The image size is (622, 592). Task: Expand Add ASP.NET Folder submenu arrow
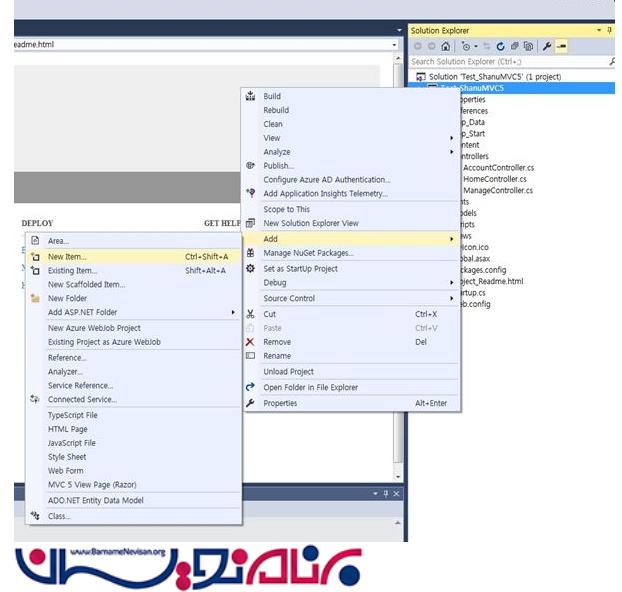pos(233,312)
